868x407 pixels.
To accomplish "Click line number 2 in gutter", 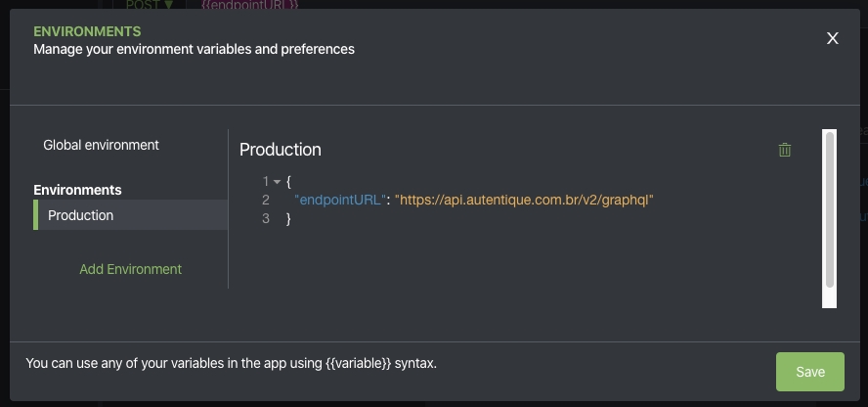I will tap(265, 200).
